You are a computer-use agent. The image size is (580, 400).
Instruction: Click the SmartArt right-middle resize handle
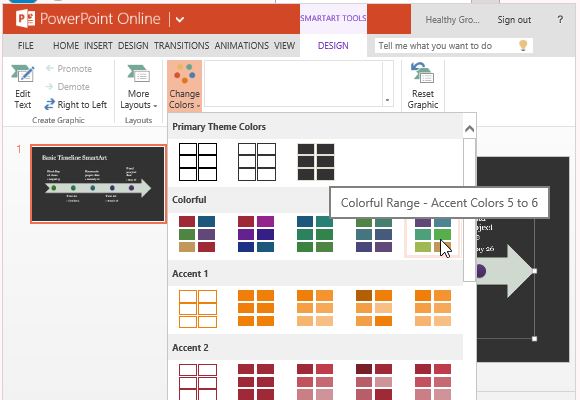pyautogui.click(x=535, y=271)
